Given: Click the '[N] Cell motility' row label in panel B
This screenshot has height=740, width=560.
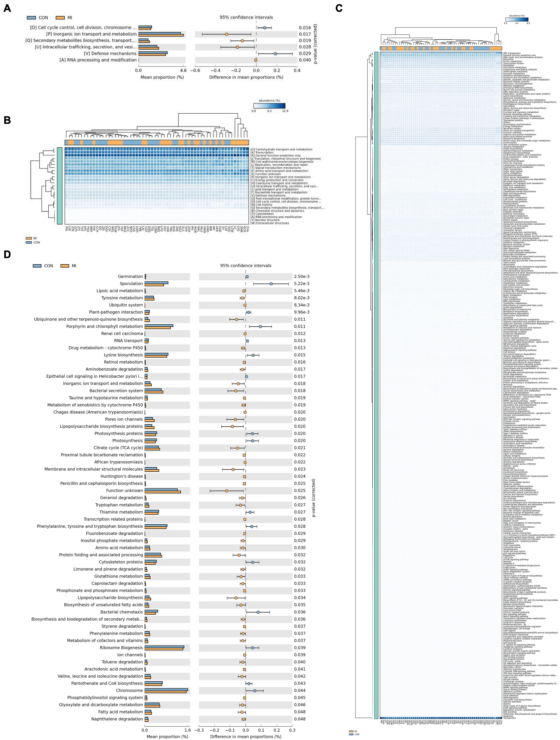Looking at the screenshot, I should 261,205.
